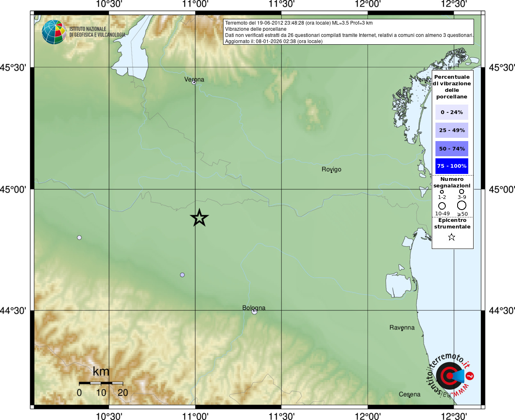Click the 'Terremoto del 19-06-2012' title line
The height and width of the screenshot is (420, 515).
(x=299, y=23)
